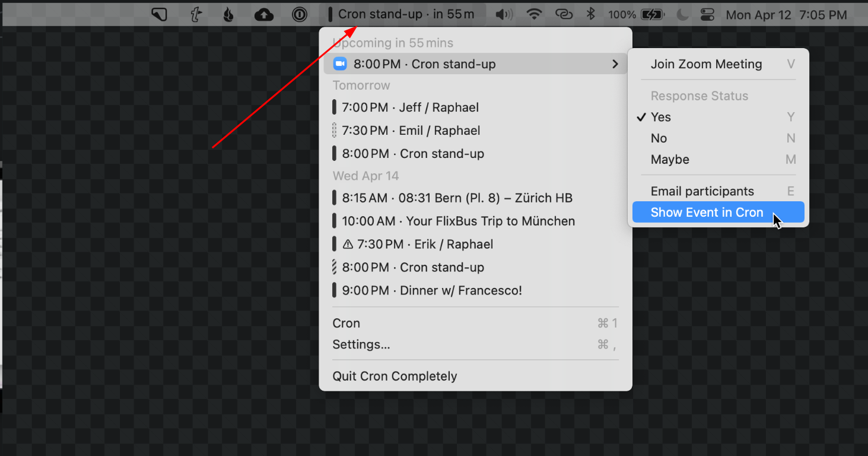The image size is (868, 456).
Task: Open the 1Password menu bar icon
Action: (x=300, y=14)
